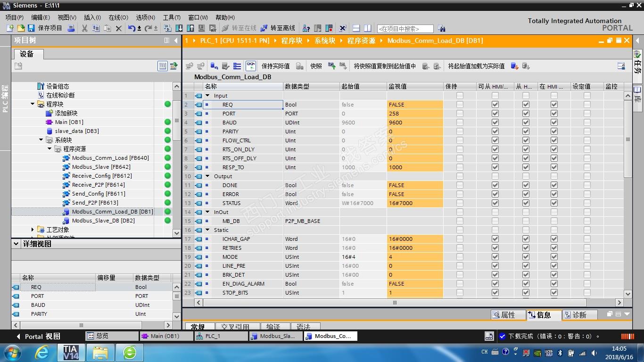Split editor space vertically
The image size is (644, 362).
[368, 28]
